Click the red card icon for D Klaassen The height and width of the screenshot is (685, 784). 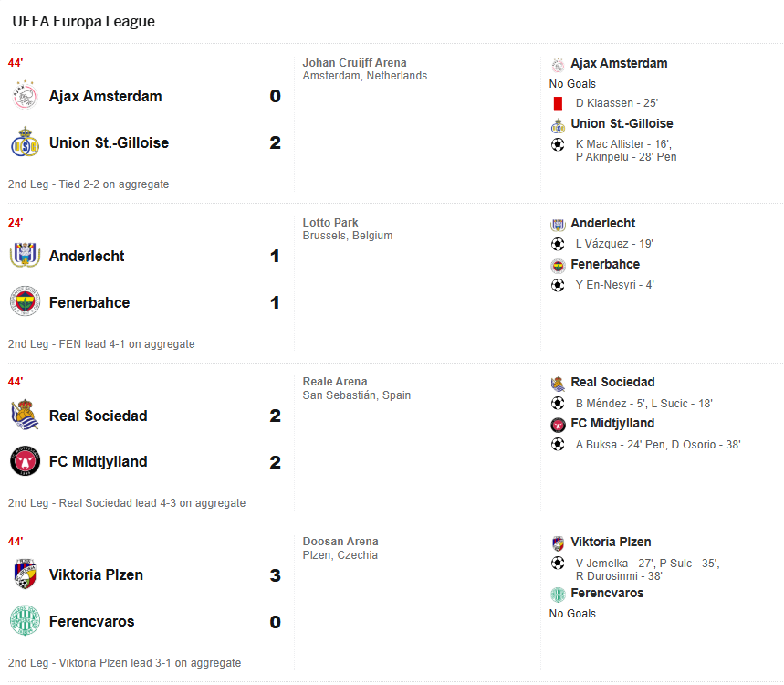click(x=558, y=103)
